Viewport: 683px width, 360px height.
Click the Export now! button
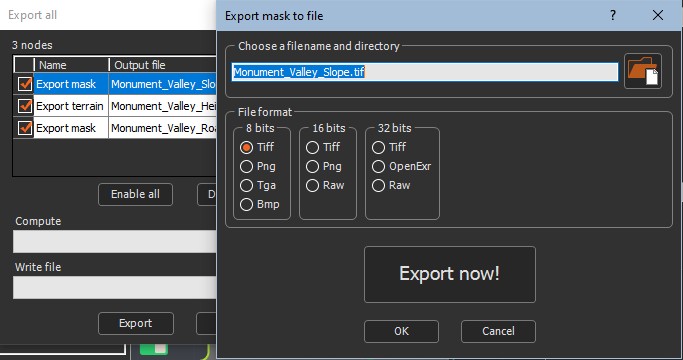coord(450,274)
